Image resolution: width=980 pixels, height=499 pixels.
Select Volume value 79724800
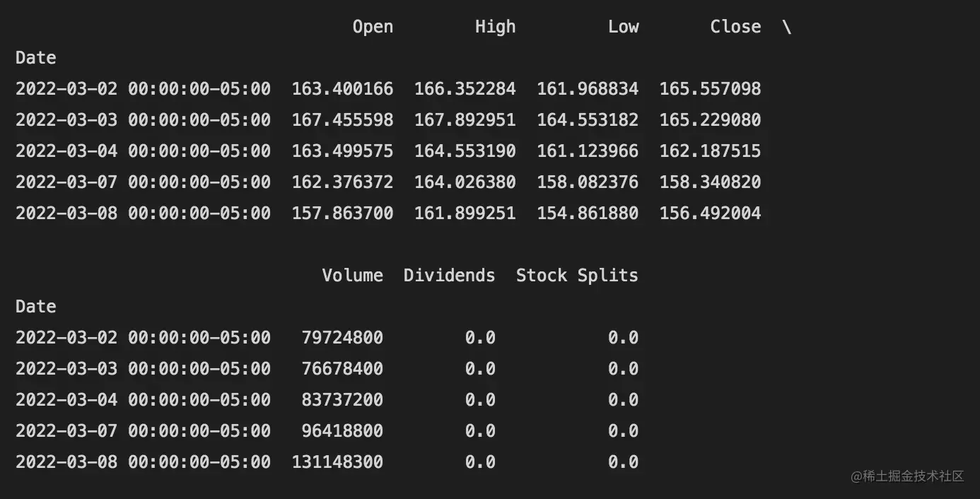pos(342,338)
